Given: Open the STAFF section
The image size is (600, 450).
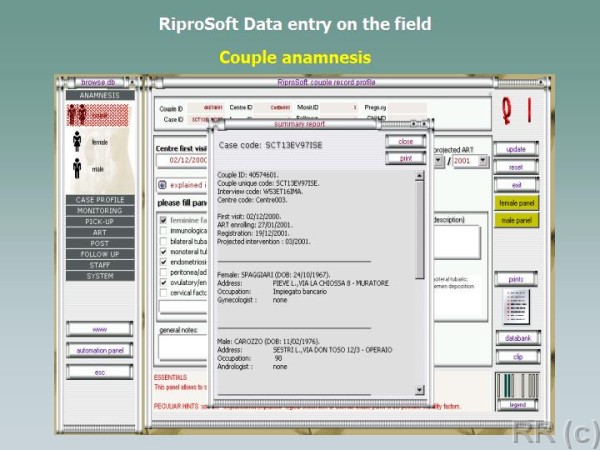Looking at the screenshot, I should 100,265.
